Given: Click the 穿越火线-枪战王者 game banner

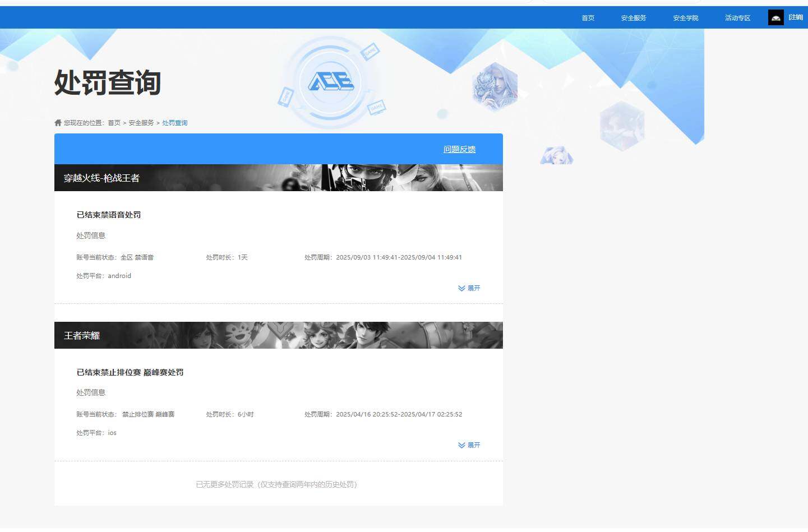Looking at the screenshot, I should tap(279, 178).
